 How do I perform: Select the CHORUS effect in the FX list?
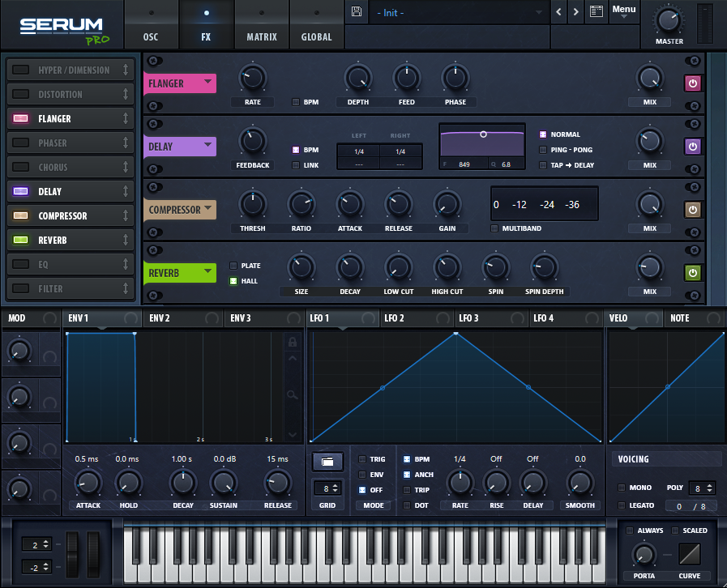[x=71, y=167]
